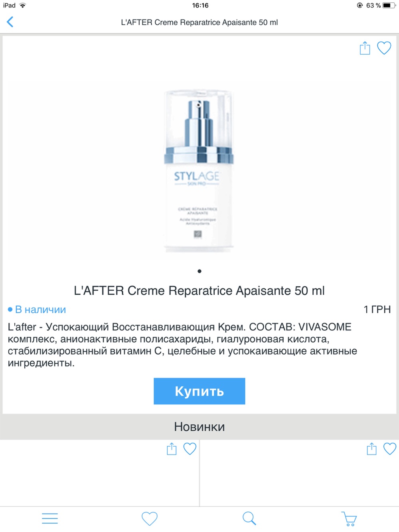Image resolution: width=399 pixels, height=532 pixels.
Task: Go back using the top-left chevron
Action: (10, 22)
